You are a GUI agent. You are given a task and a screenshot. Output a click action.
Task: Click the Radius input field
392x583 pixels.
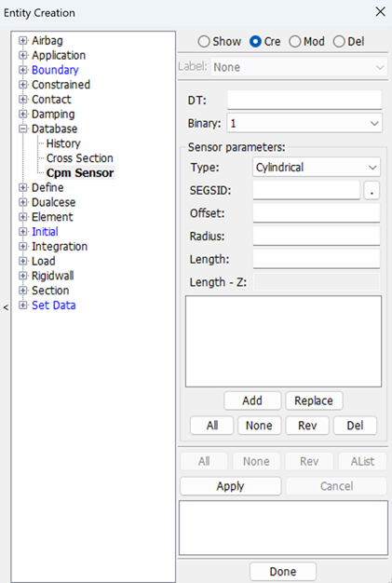pos(317,236)
